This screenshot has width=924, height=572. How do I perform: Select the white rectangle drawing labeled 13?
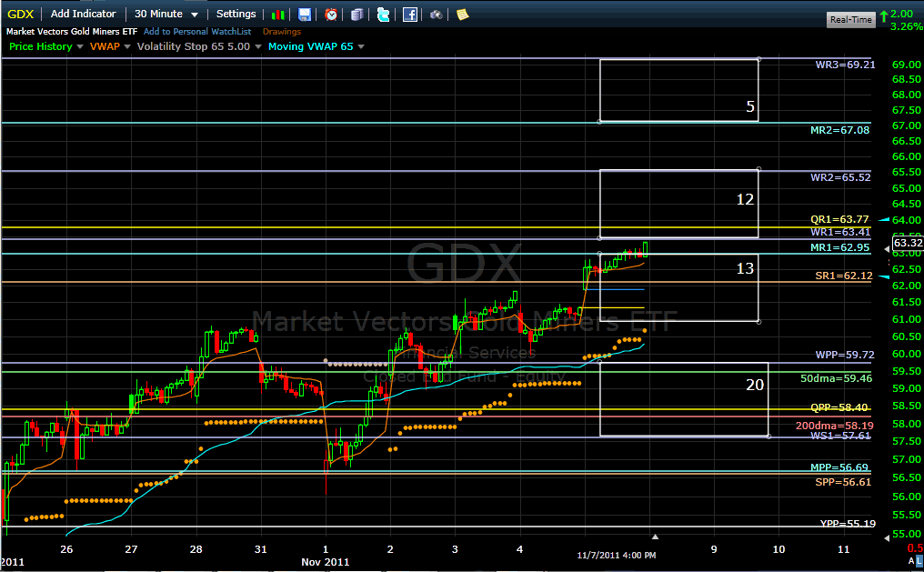point(678,287)
